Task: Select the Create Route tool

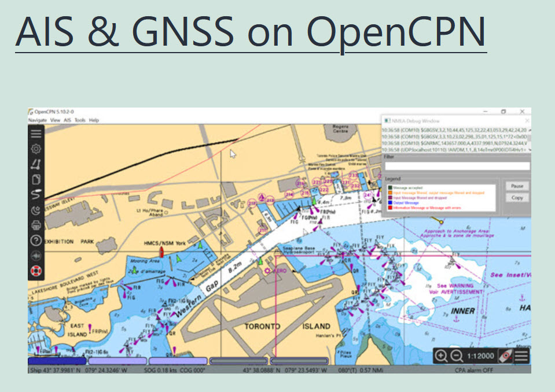Action: click(36, 164)
